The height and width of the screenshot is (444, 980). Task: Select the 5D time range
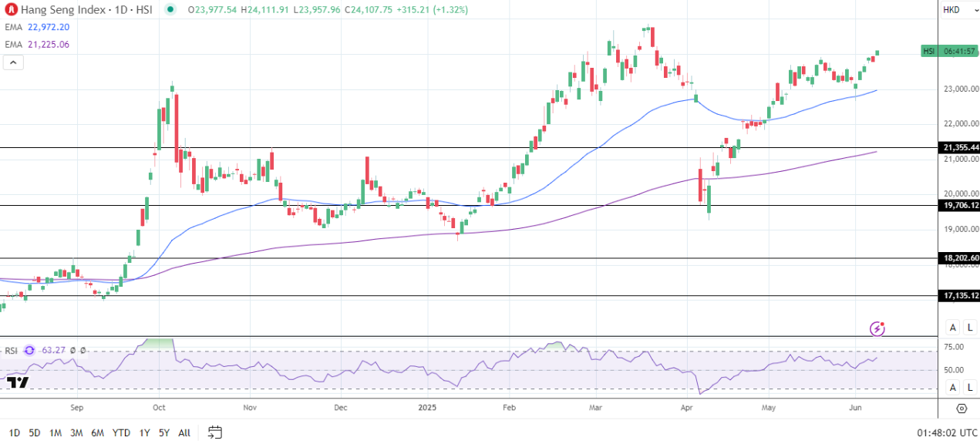tap(35, 433)
